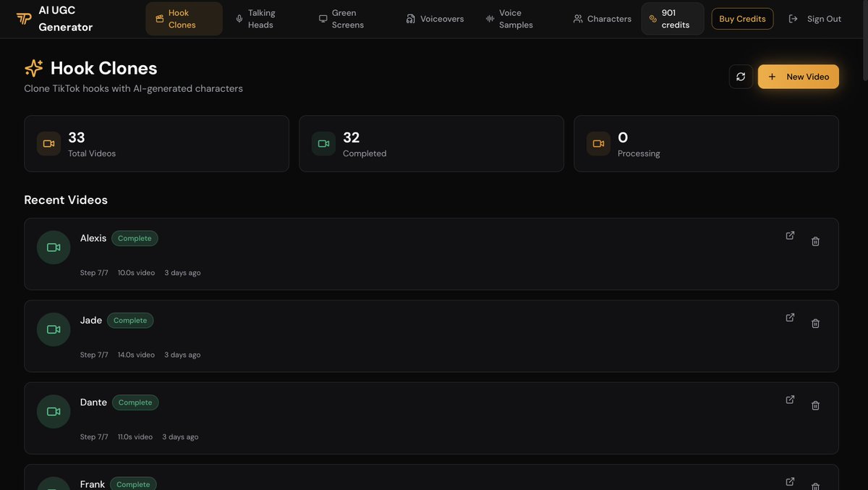Click the 14.0s video duration text
This screenshot has height=490, width=868.
click(x=136, y=355)
